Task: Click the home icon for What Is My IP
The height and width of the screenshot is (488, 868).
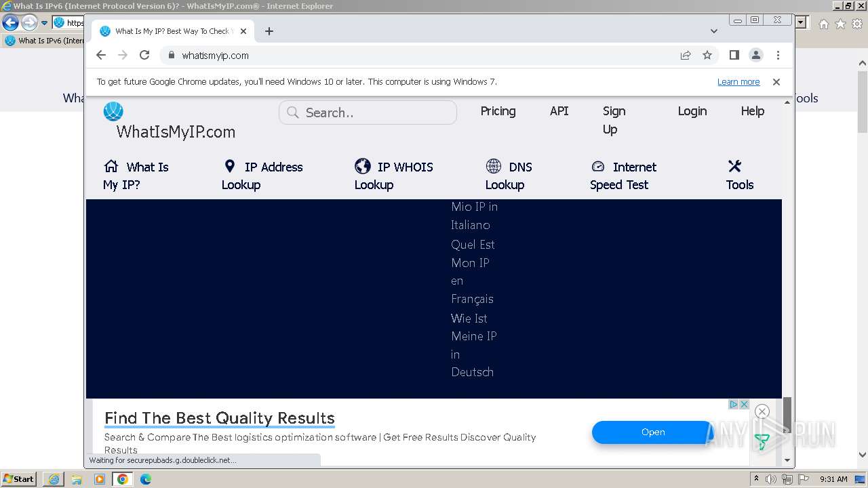Action: [x=111, y=166]
